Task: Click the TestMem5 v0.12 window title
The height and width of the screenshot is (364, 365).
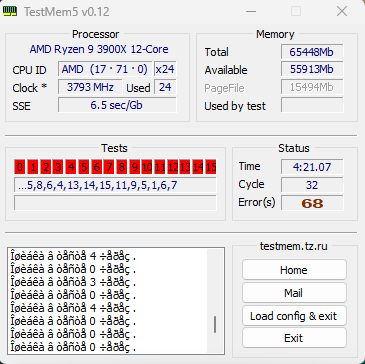Action: [x=67, y=12]
